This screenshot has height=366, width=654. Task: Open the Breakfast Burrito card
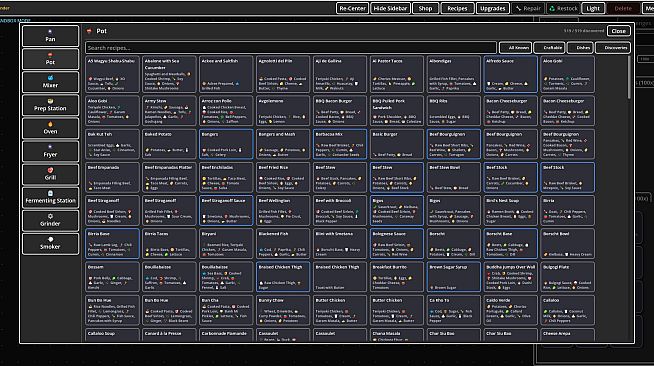397,277
